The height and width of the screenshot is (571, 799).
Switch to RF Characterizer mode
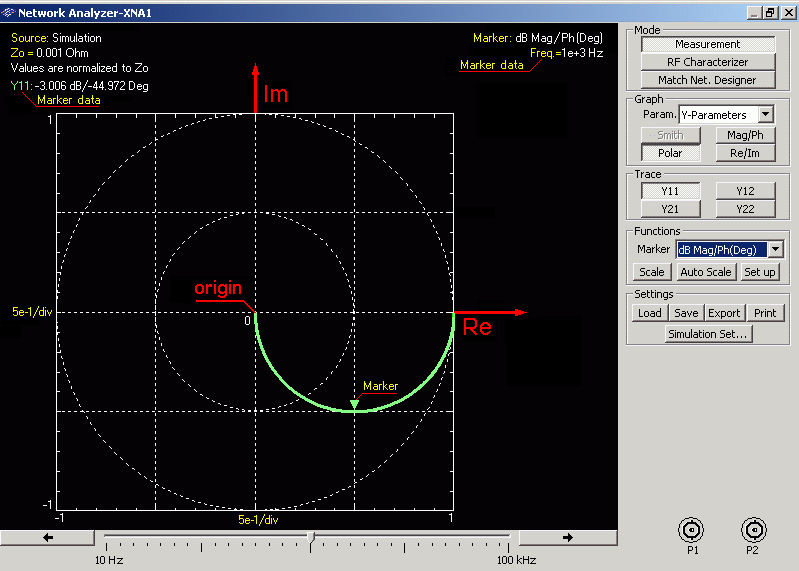tap(708, 62)
